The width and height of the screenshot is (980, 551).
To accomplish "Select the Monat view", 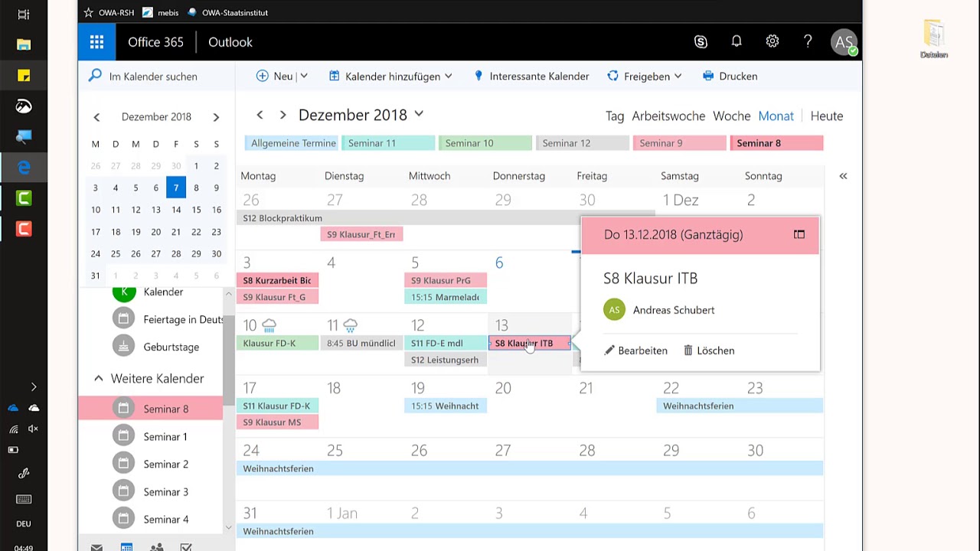I will tap(776, 116).
